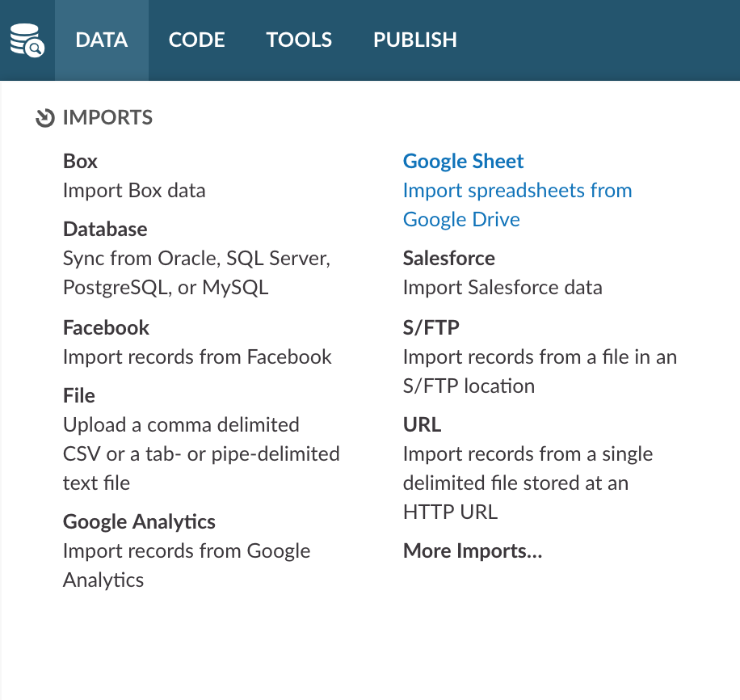Screen dimensions: 740x700
Task: Select the Salesforce import option
Action: (449, 259)
